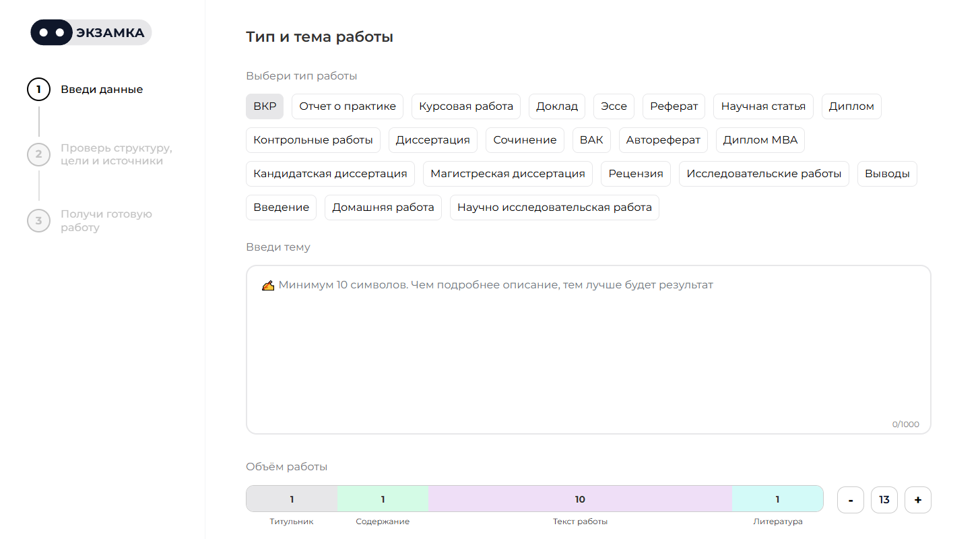The width and height of the screenshot is (980, 539).
Task: Click step circle 3 next to Получи готовую работу
Action: coord(38,220)
